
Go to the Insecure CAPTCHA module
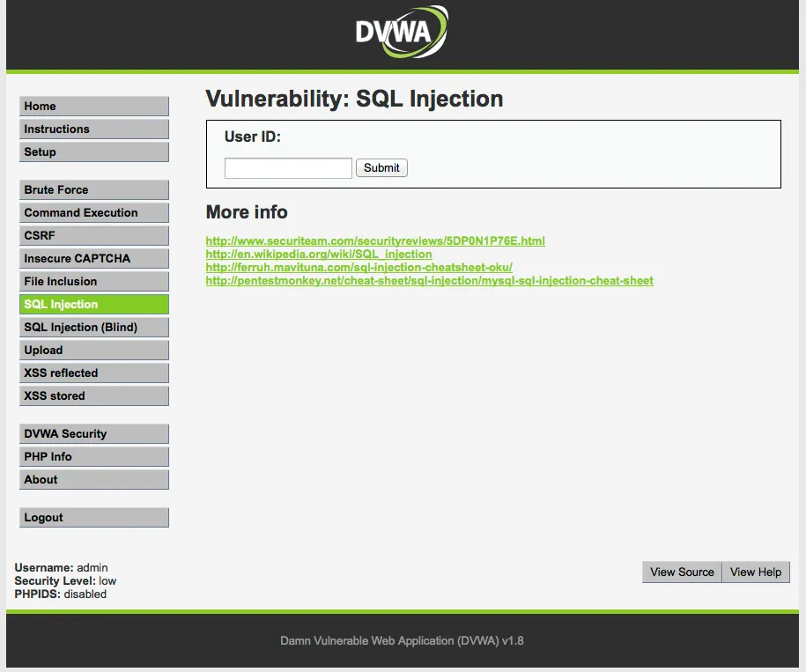coord(93,258)
